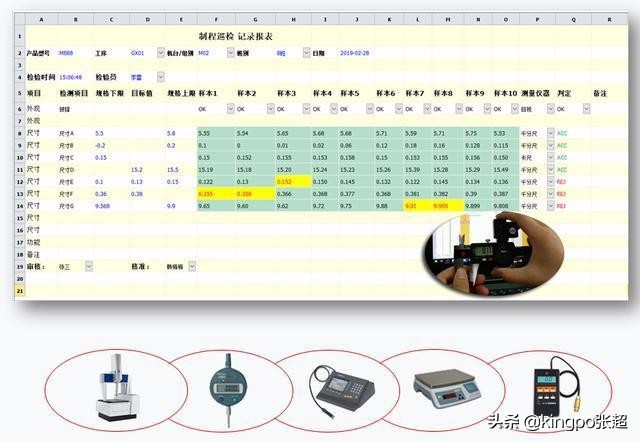Open 尺寸C 卡尺 instrument dropdown
The image size is (640, 442).
point(551,157)
